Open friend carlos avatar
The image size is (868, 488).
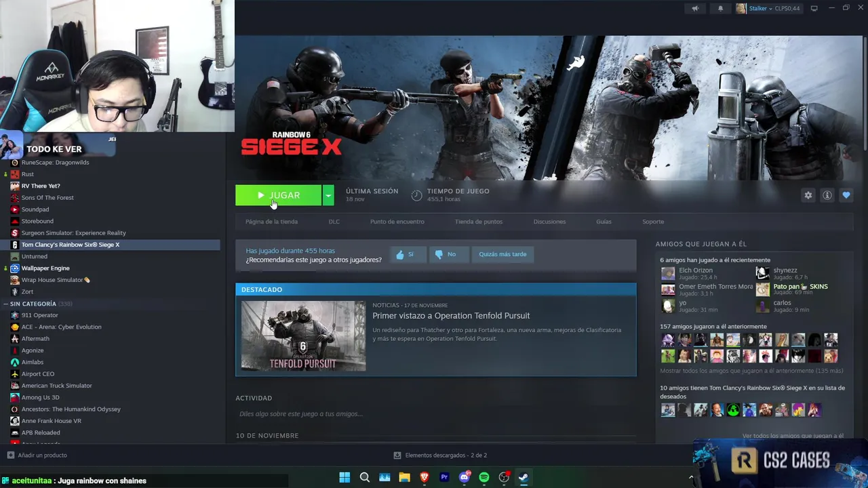coord(762,306)
